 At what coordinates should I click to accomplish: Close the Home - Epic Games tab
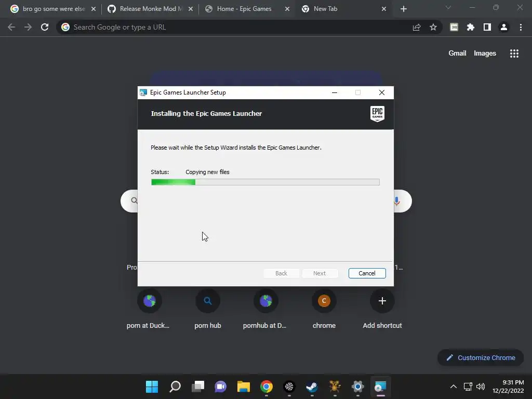pos(287,9)
